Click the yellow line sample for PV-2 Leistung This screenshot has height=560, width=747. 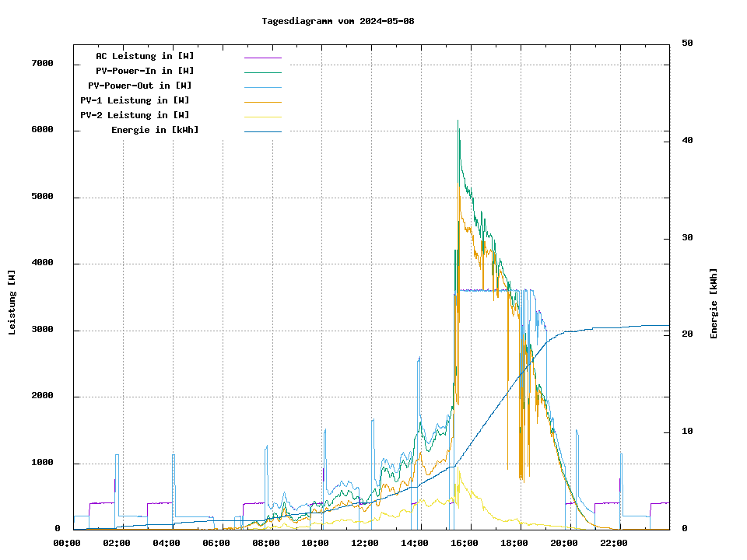(x=262, y=117)
